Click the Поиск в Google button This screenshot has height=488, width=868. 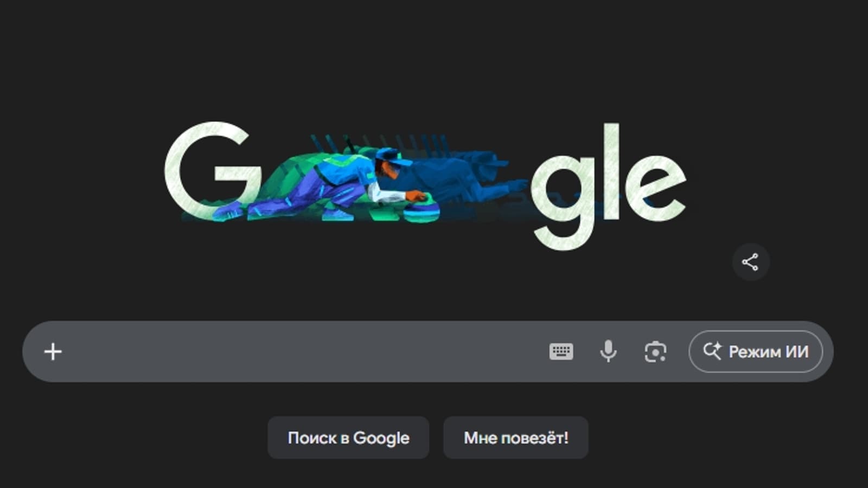(x=348, y=438)
